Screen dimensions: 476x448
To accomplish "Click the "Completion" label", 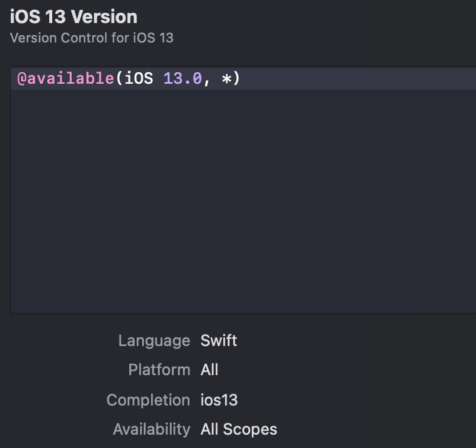I will click(148, 399).
